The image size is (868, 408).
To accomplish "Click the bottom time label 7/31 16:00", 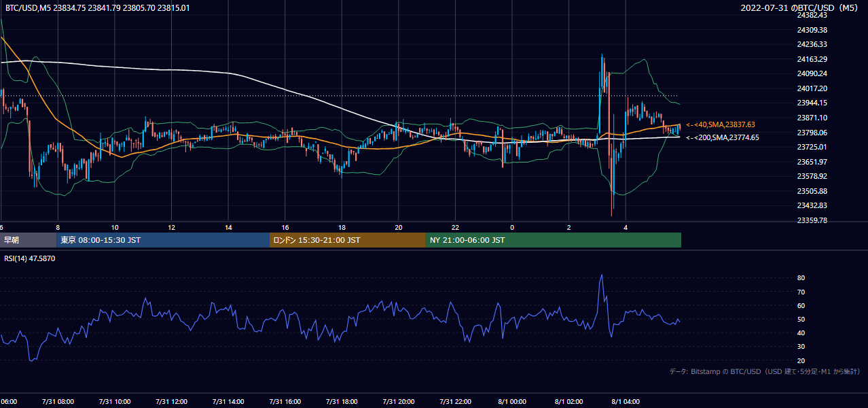I will (x=285, y=401).
